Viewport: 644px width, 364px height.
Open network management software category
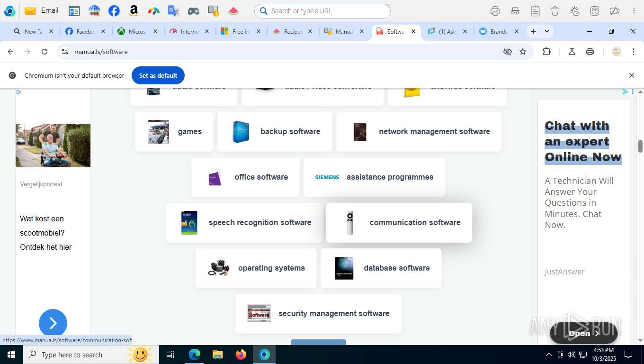point(419,132)
